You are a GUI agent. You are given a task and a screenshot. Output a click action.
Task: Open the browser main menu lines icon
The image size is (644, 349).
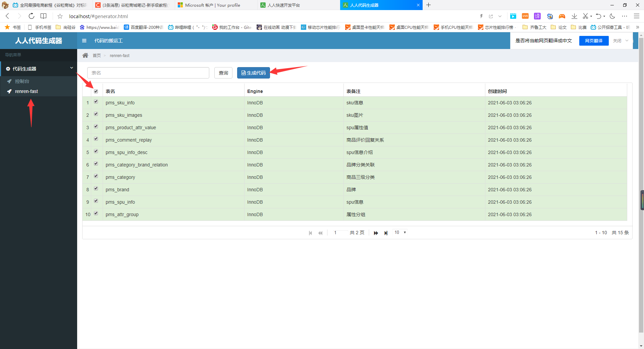pyautogui.click(x=636, y=16)
